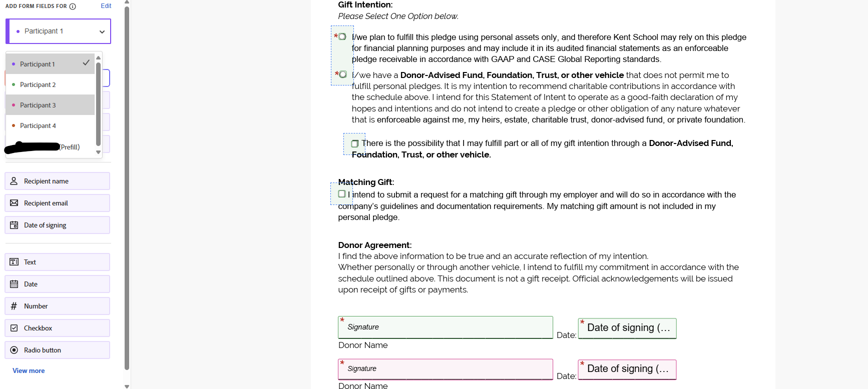The image size is (868, 389).
Task: Add a Text form field
Action: pos(58,262)
